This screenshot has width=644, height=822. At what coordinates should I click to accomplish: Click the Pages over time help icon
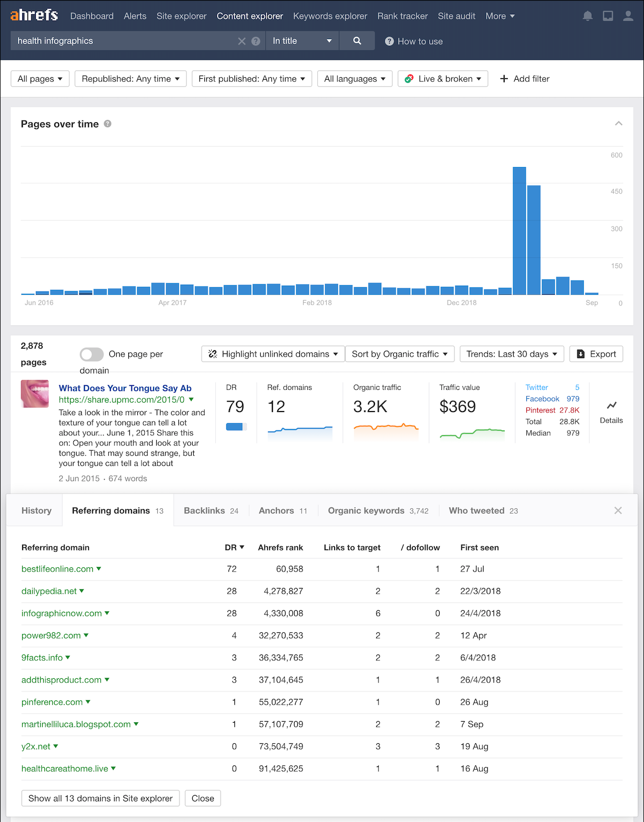pyautogui.click(x=108, y=124)
